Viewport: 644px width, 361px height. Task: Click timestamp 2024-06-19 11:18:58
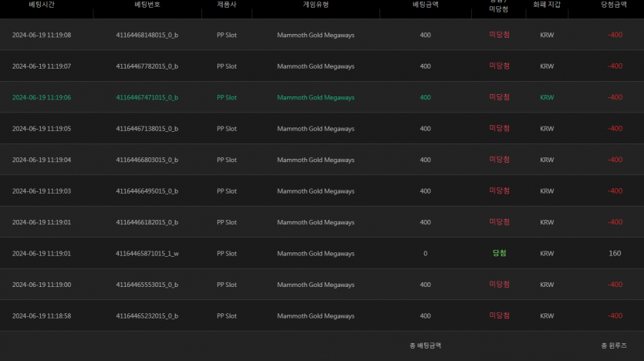(x=42, y=315)
